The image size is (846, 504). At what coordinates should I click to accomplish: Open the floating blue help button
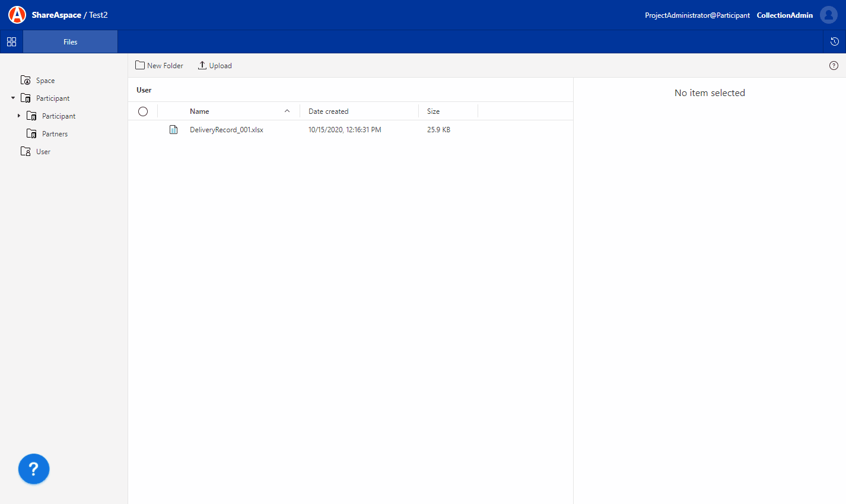pos(33,468)
